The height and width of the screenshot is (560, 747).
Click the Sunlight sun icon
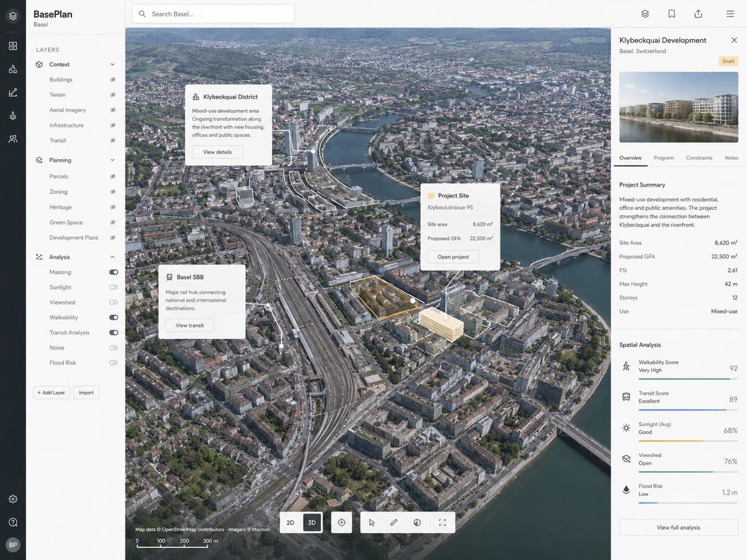[626, 428]
